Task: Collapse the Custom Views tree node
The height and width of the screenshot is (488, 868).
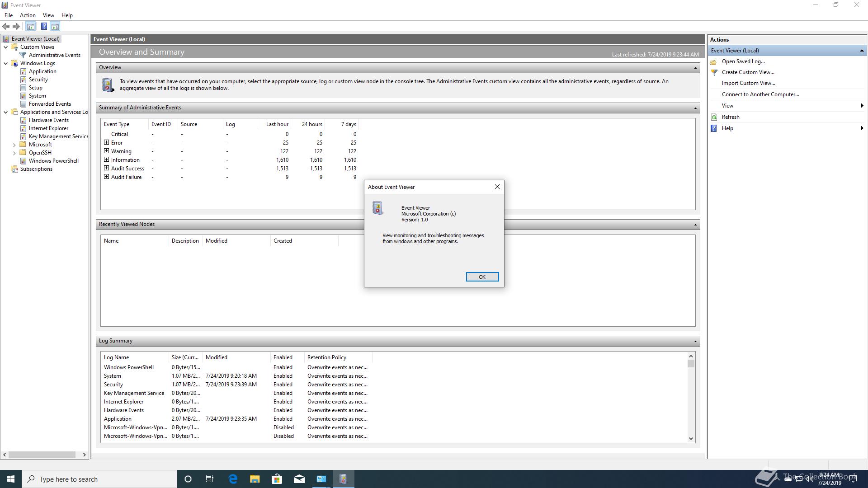Action: 5,47
